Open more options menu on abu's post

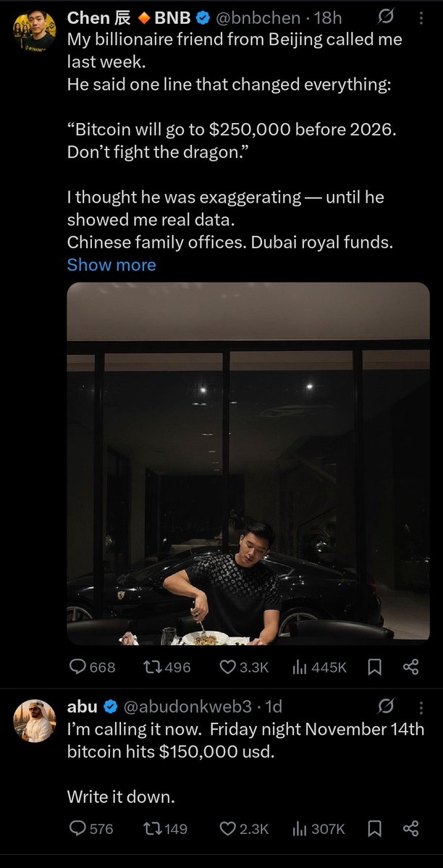click(421, 707)
